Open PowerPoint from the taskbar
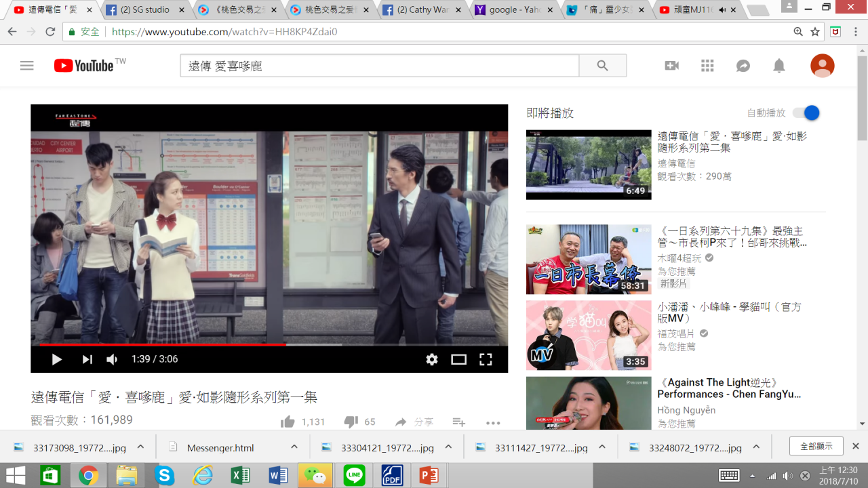The width and height of the screenshot is (868, 488). (x=429, y=475)
